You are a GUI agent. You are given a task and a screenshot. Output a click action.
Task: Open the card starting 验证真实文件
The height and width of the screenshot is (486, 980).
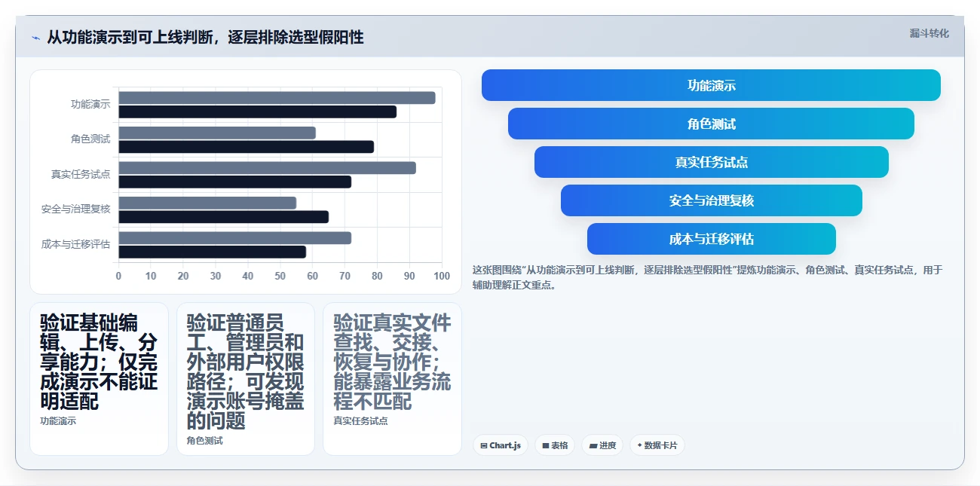392,379
